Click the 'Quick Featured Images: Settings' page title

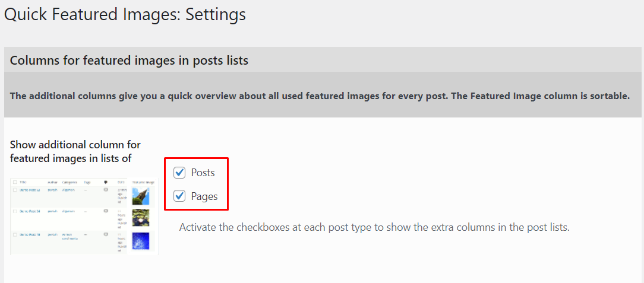[125, 15]
